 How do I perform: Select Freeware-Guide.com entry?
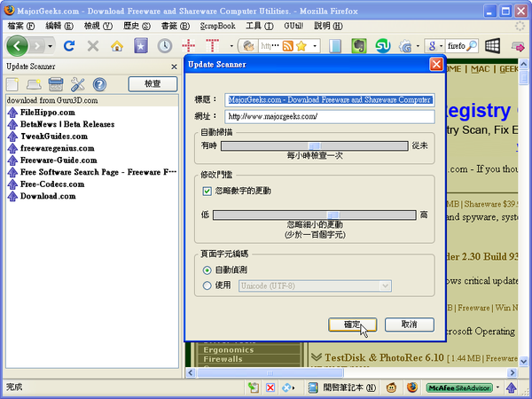tap(92, 160)
